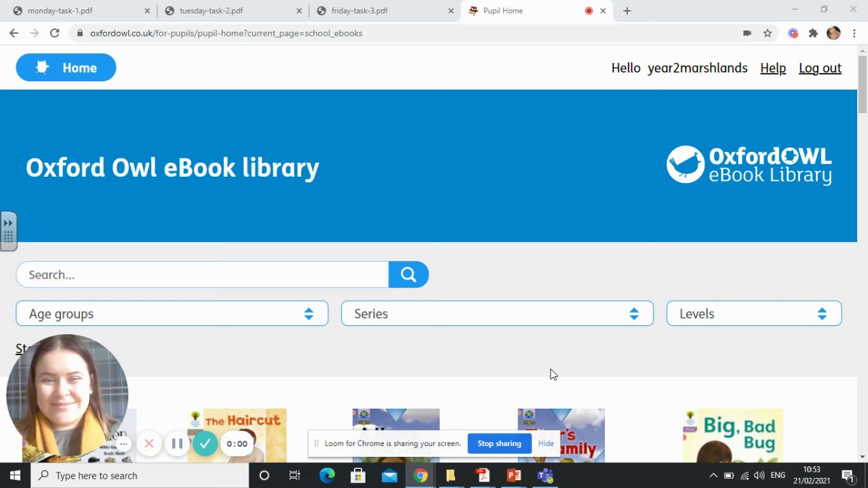The height and width of the screenshot is (488, 868).
Task: Open PowerPoint from the taskbar
Action: (513, 476)
